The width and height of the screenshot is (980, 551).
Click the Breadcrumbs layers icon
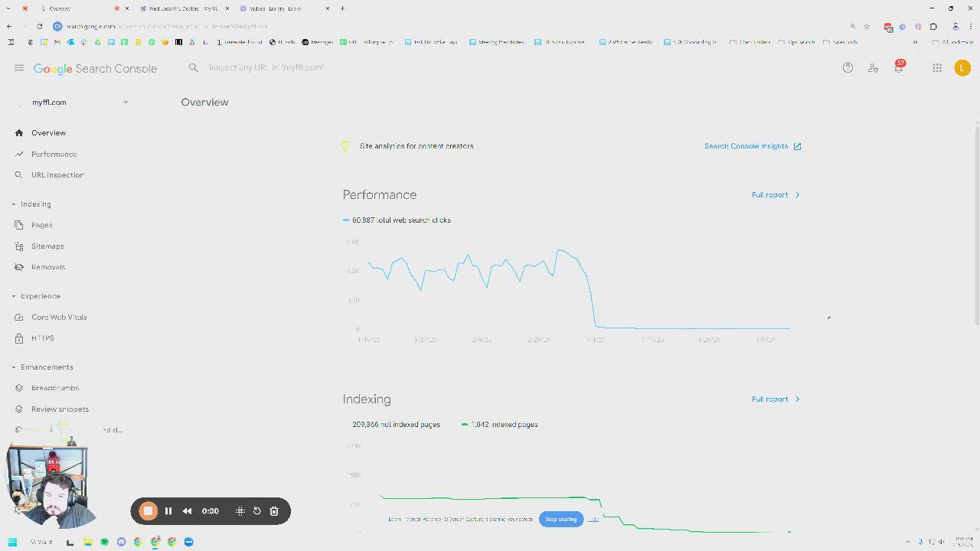[x=19, y=388]
